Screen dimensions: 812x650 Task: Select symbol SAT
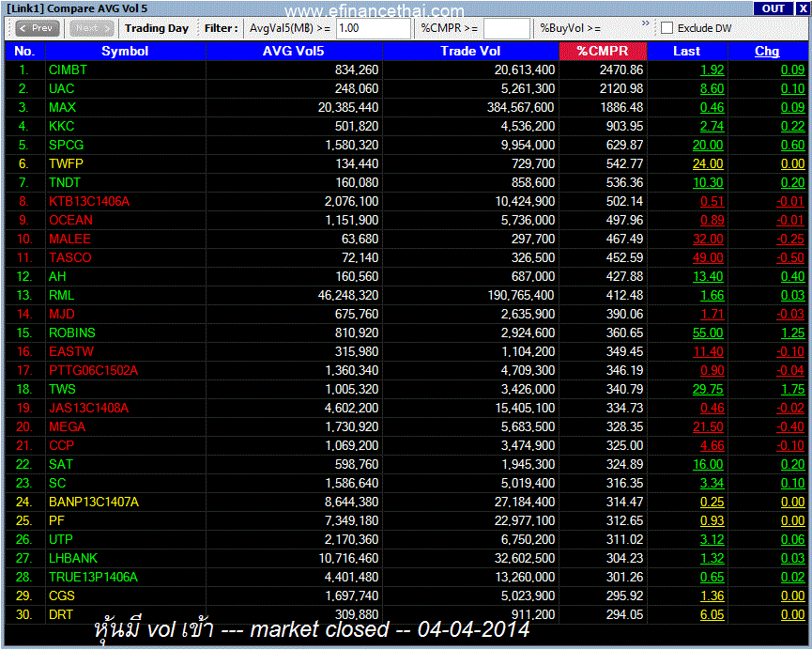point(61,464)
